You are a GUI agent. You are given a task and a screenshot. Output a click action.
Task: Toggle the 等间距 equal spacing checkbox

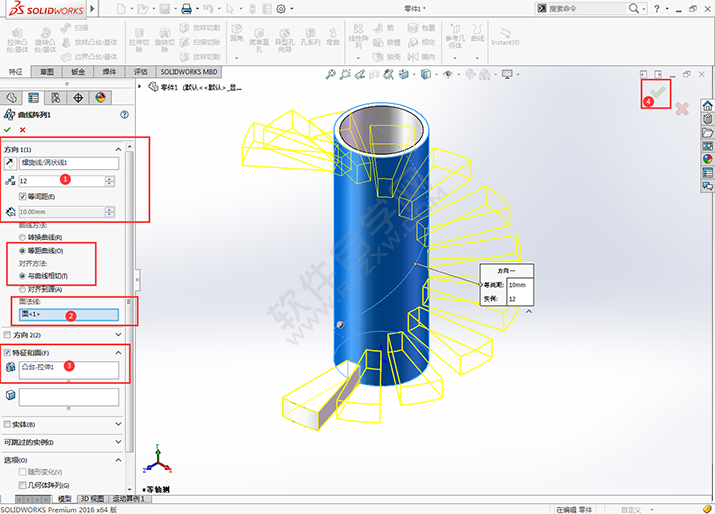tap(23, 197)
